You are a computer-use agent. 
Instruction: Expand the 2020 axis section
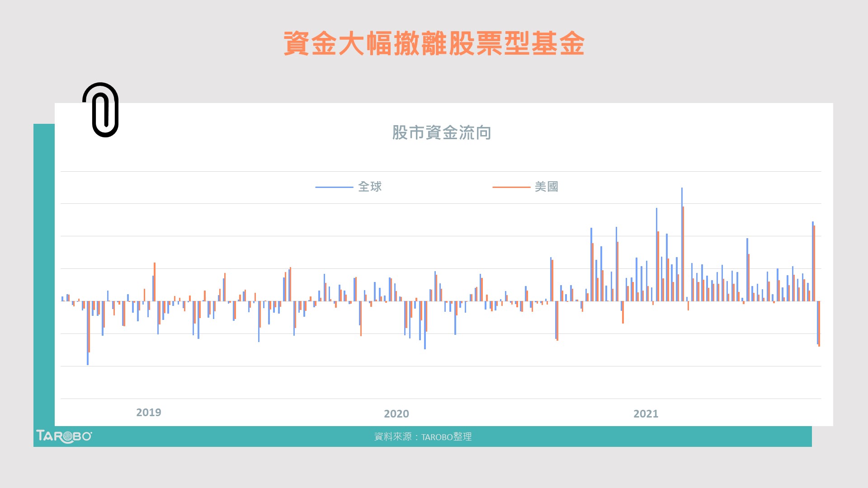pyautogui.click(x=396, y=413)
